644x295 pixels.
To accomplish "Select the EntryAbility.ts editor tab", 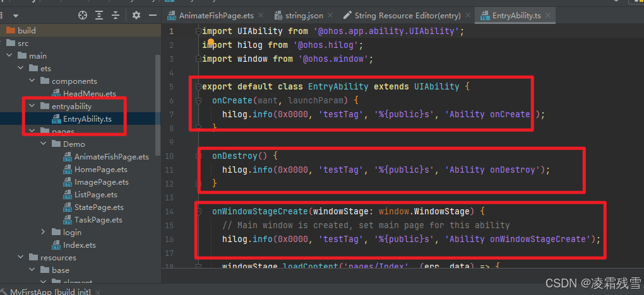I will point(516,16).
